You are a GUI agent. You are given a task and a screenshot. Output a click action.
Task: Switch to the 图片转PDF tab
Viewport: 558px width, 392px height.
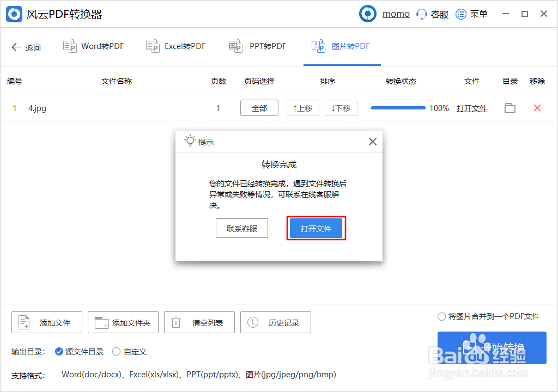tap(342, 46)
